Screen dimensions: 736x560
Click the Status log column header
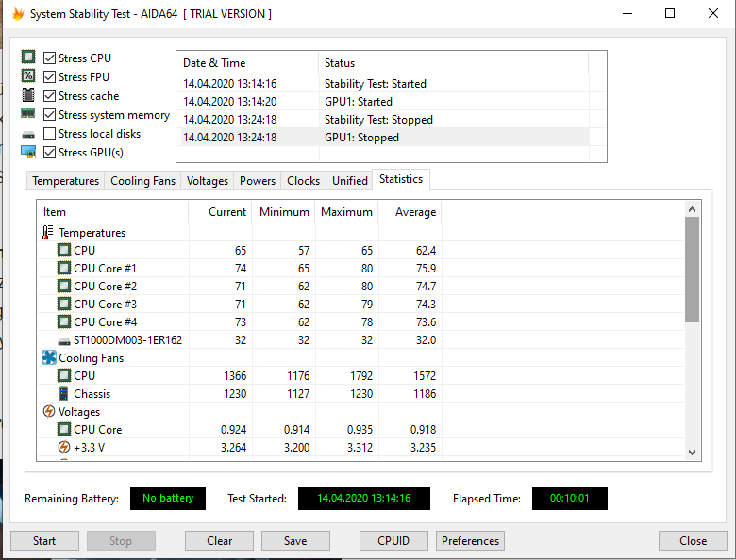pos(454,63)
